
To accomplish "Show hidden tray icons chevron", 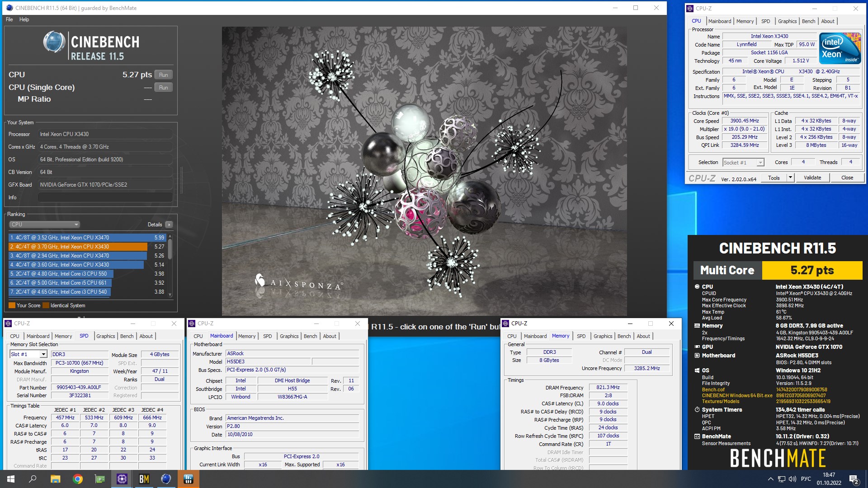I will click(770, 479).
